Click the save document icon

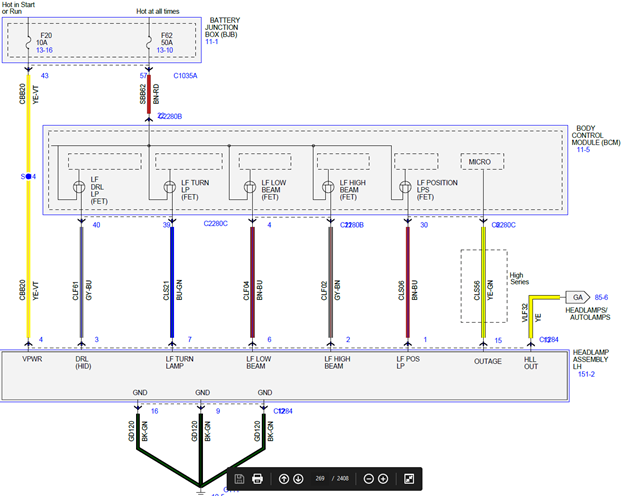tap(239, 478)
